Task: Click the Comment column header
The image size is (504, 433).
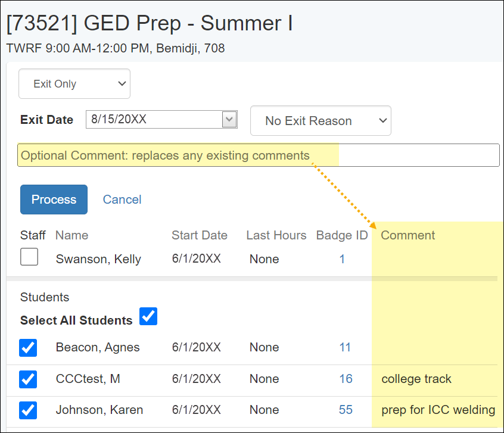Action: pyautogui.click(x=407, y=235)
